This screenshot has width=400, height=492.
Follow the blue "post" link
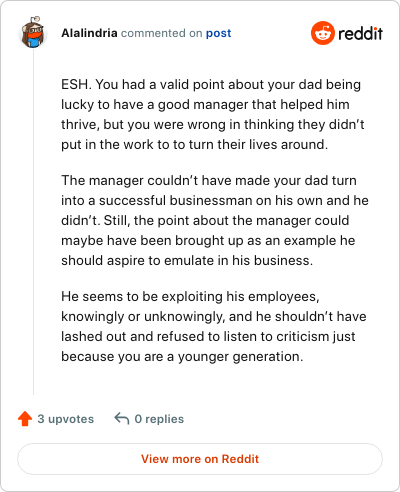[218, 33]
